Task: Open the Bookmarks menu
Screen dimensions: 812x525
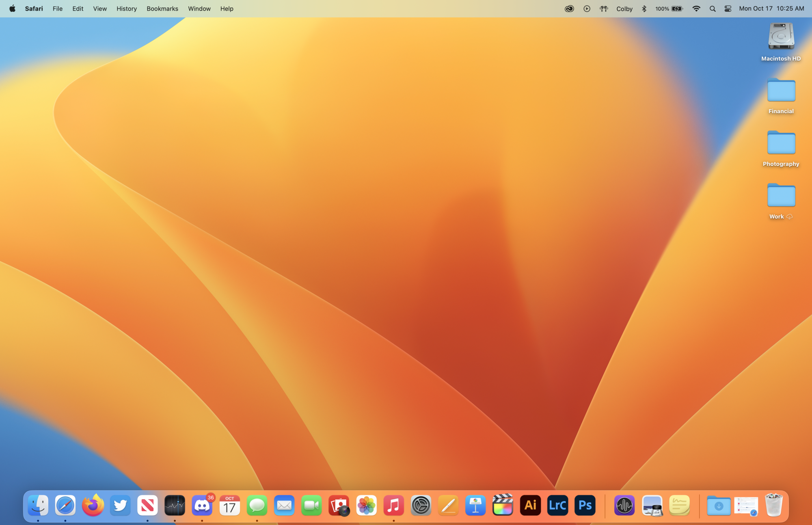Action: pyautogui.click(x=162, y=9)
